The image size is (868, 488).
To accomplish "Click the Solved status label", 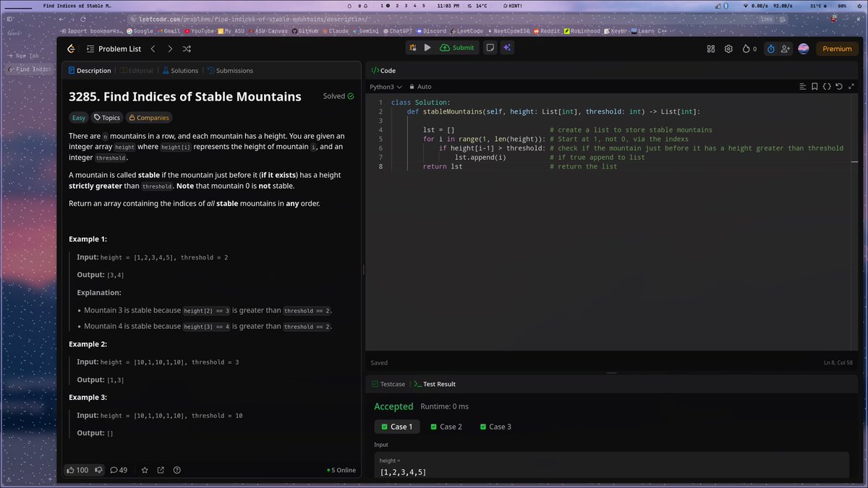I will click(339, 96).
